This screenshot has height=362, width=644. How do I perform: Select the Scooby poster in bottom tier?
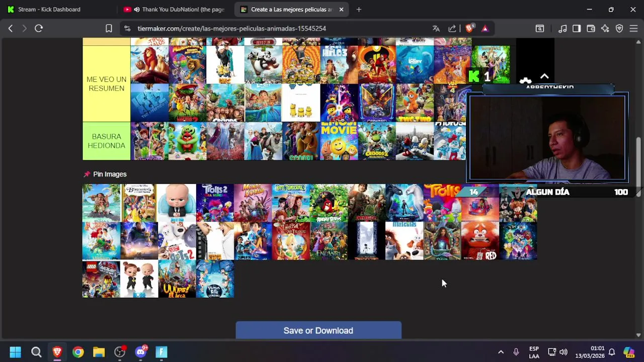[x=301, y=141]
